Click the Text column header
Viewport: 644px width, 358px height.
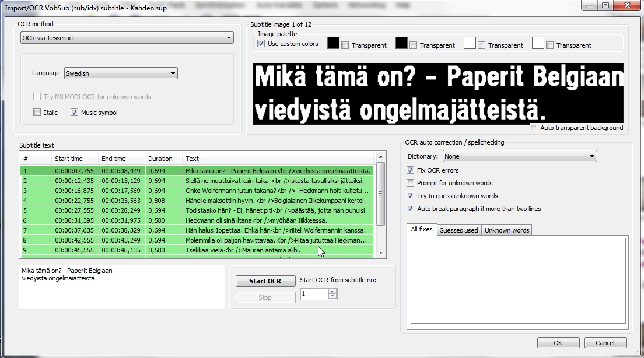coord(278,159)
